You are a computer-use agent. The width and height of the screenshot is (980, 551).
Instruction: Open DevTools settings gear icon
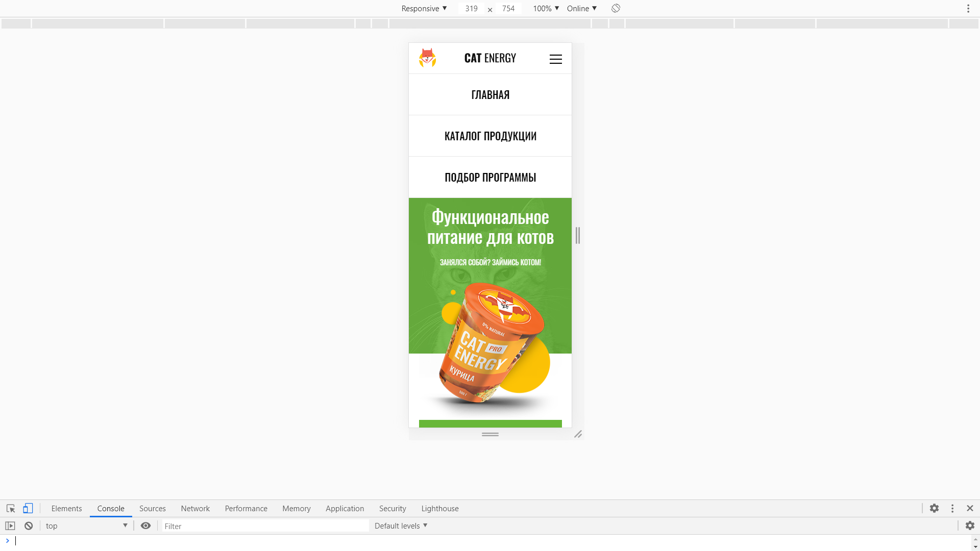934,509
